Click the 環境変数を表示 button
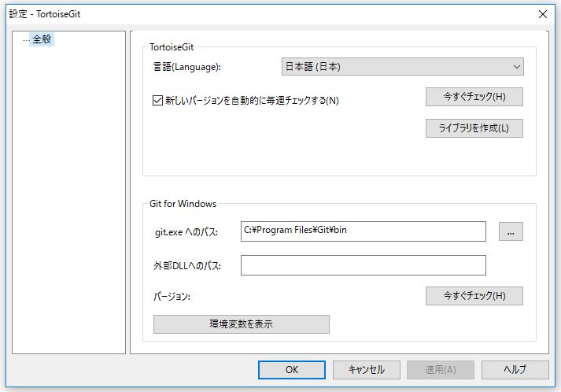The height and width of the screenshot is (392, 561). click(242, 324)
